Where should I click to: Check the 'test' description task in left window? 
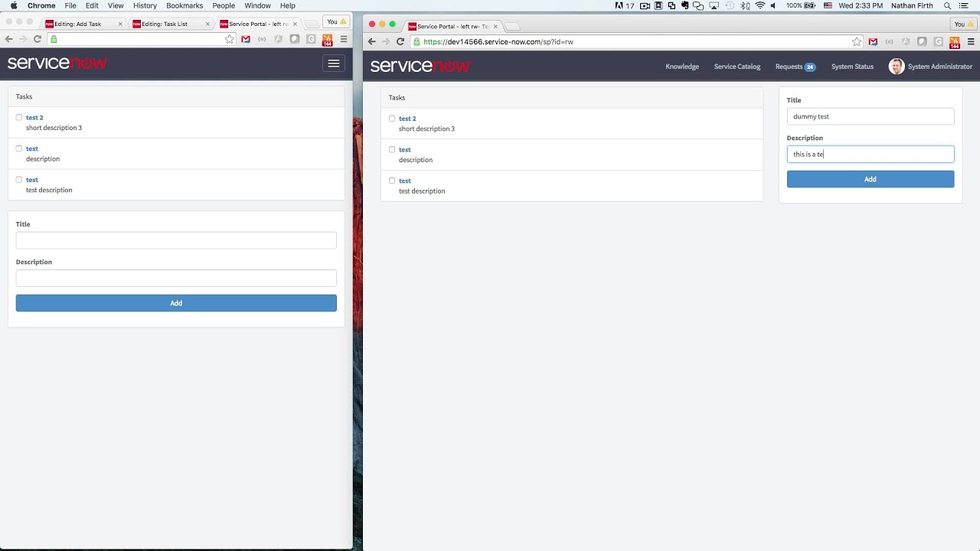point(19,148)
